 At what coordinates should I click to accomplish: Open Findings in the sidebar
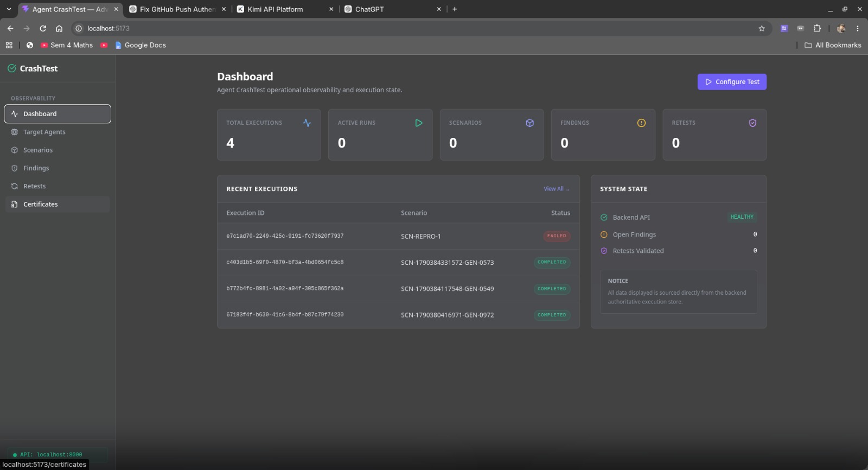[x=58, y=168]
